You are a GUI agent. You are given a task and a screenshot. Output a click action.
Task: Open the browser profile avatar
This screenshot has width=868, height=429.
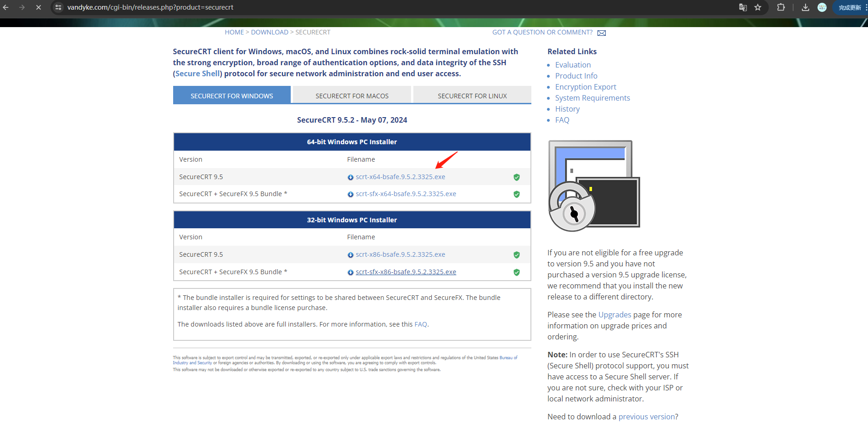pyautogui.click(x=822, y=7)
